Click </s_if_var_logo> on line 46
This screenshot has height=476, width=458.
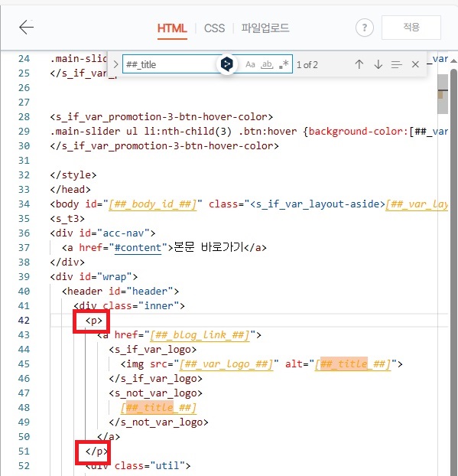tap(156, 379)
